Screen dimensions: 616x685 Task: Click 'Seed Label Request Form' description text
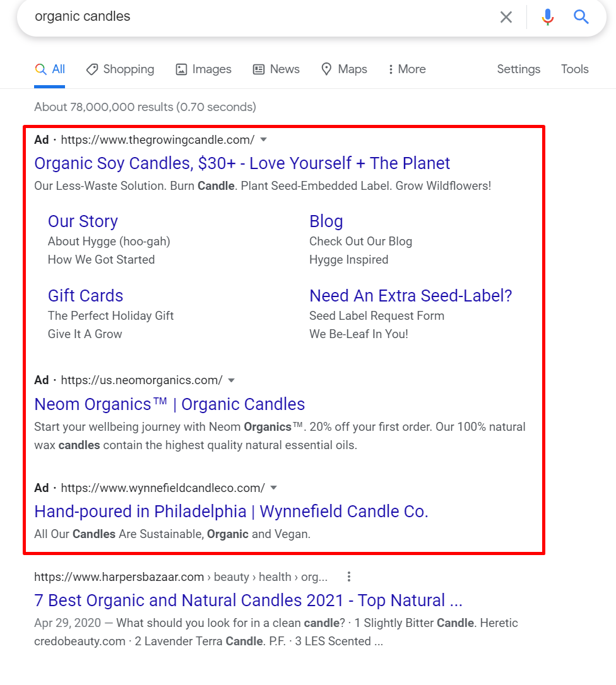click(x=377, y=315)
